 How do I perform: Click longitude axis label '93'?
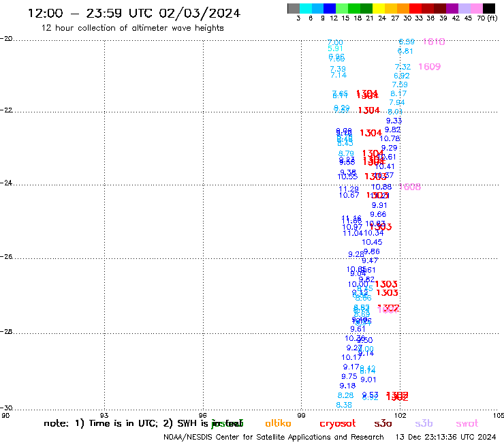[104, 415]
